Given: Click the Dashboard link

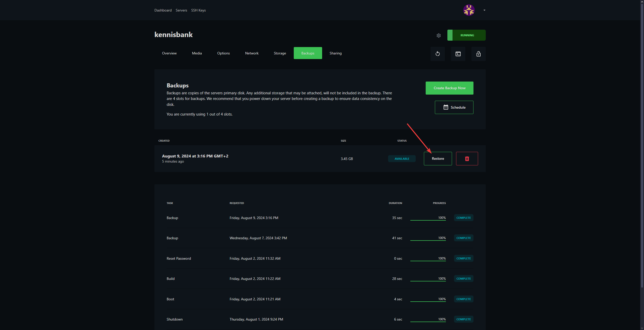Looking at the screenshot, I should coord(163,10).
